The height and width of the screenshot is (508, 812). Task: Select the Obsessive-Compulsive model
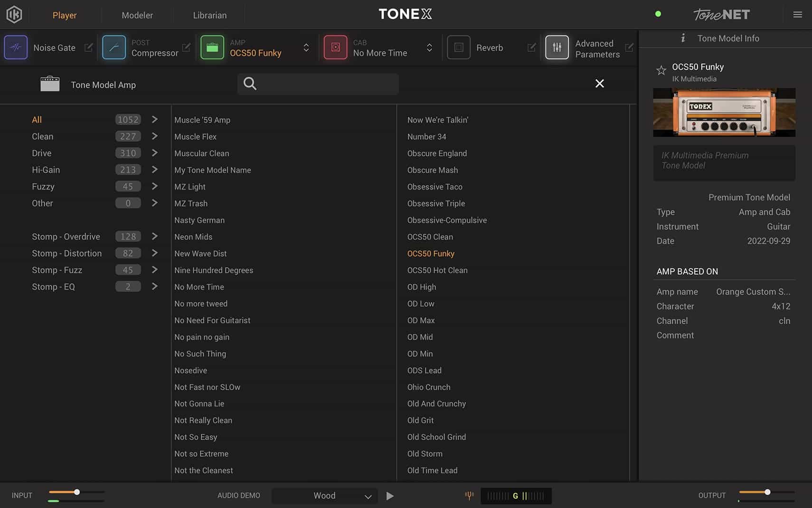pyautogui.click(x=447, y=220)
